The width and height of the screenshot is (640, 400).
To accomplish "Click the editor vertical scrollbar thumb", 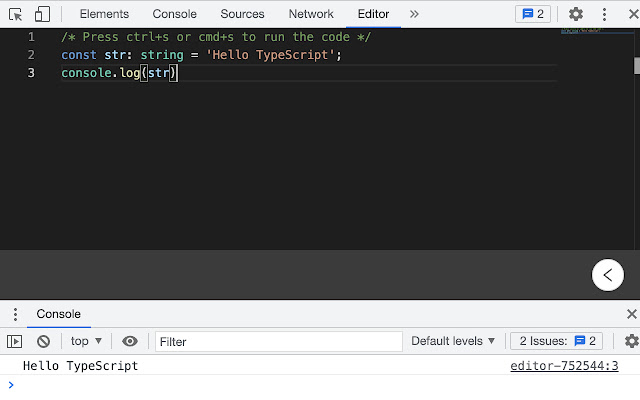I will [x=636, y=66].
